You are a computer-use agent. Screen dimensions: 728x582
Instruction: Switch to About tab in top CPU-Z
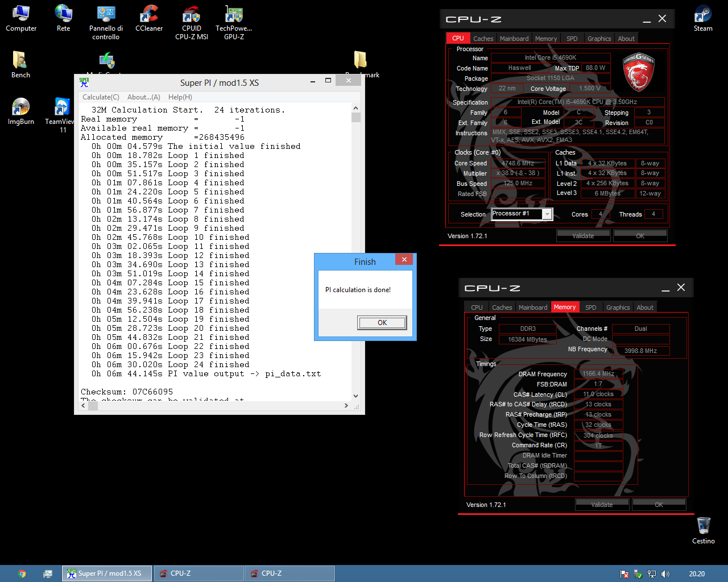626,39
